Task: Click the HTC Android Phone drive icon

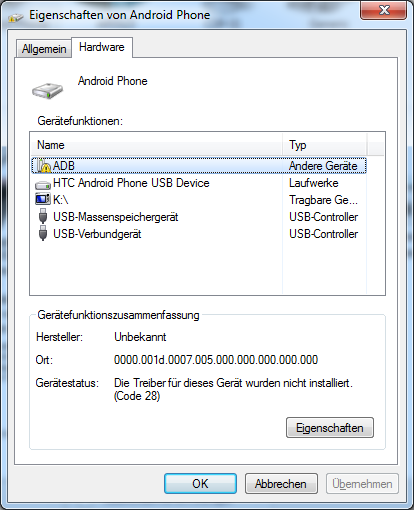Action: pyautogui.click(x=43, y=185)
